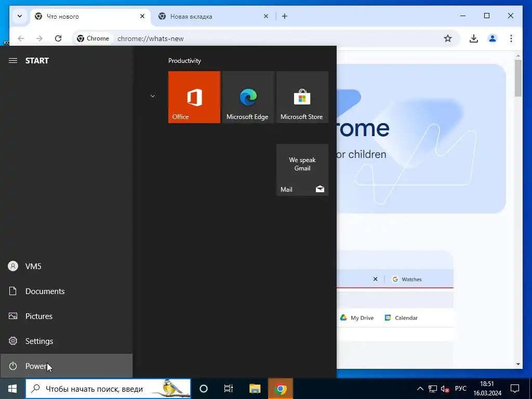The image size is (532, 399).
Task: Select the Productivity group header
Action: (x=184, y=61)
